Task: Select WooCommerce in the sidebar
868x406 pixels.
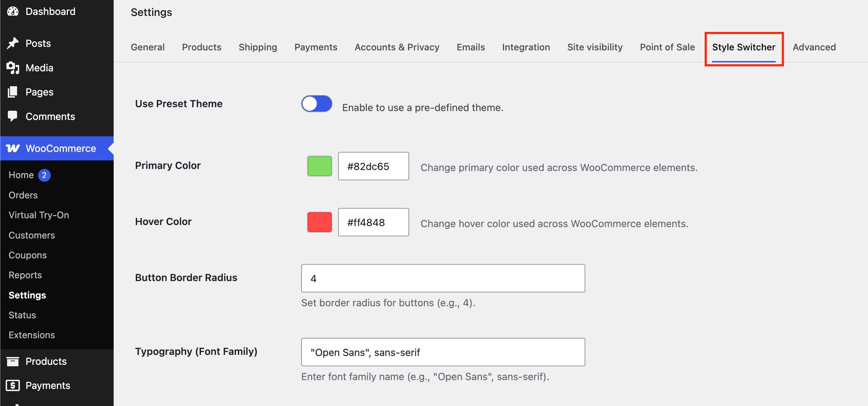Action: [x=57, y=148]
